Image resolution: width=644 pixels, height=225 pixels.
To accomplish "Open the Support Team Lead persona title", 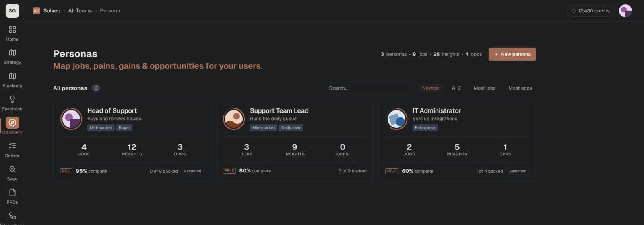I will coord(279,111).
